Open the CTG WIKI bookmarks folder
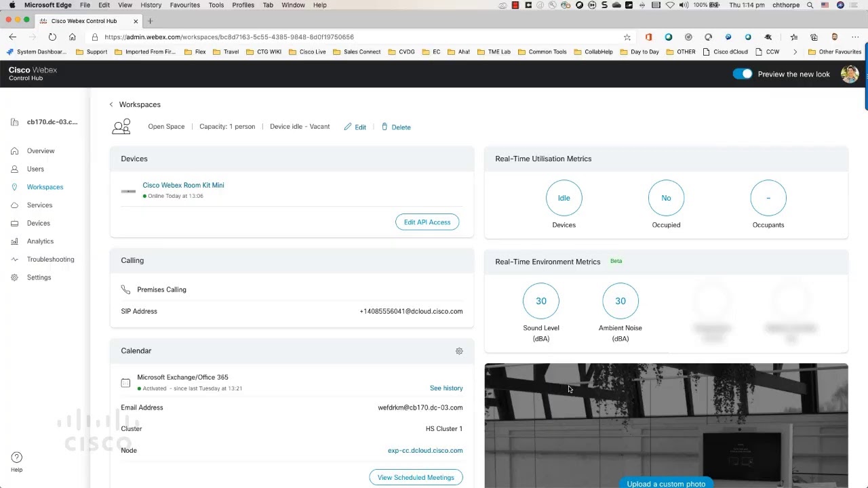The height and width of the screenshot is (488, 868). point(264,52)
